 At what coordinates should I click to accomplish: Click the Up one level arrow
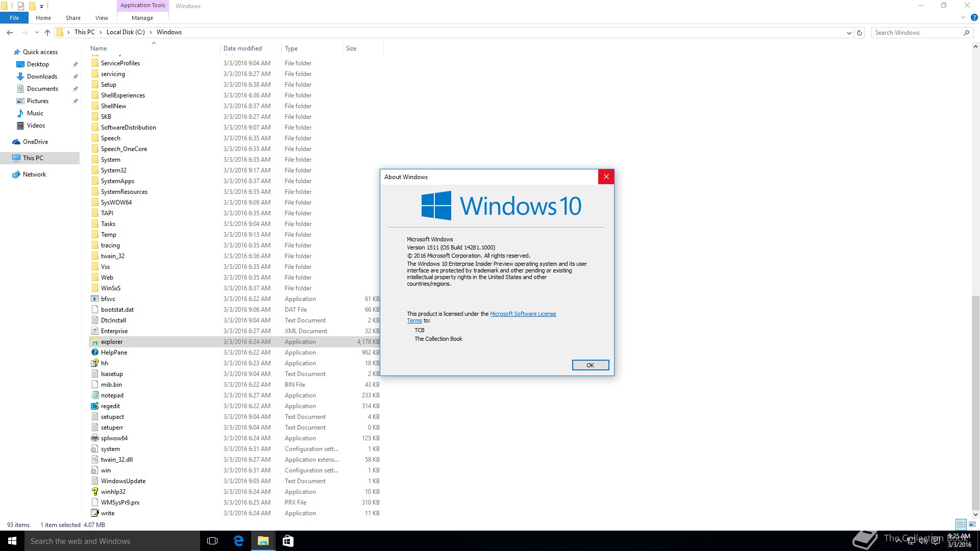tap(47, 32)
